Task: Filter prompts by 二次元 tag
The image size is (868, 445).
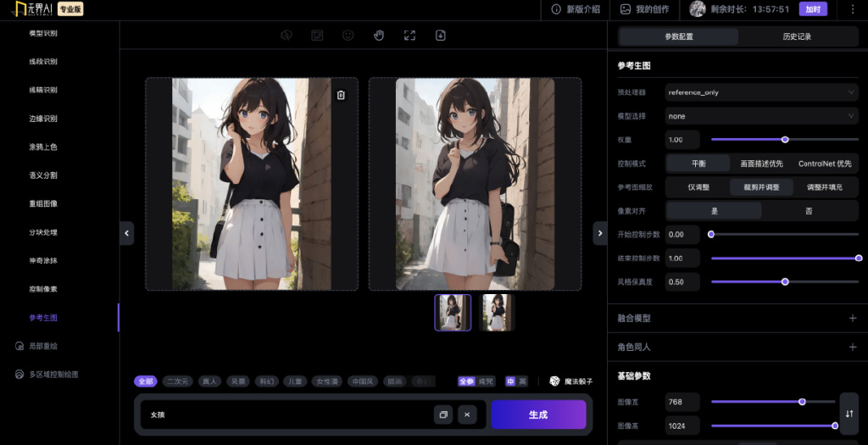Action: [178, 381]
